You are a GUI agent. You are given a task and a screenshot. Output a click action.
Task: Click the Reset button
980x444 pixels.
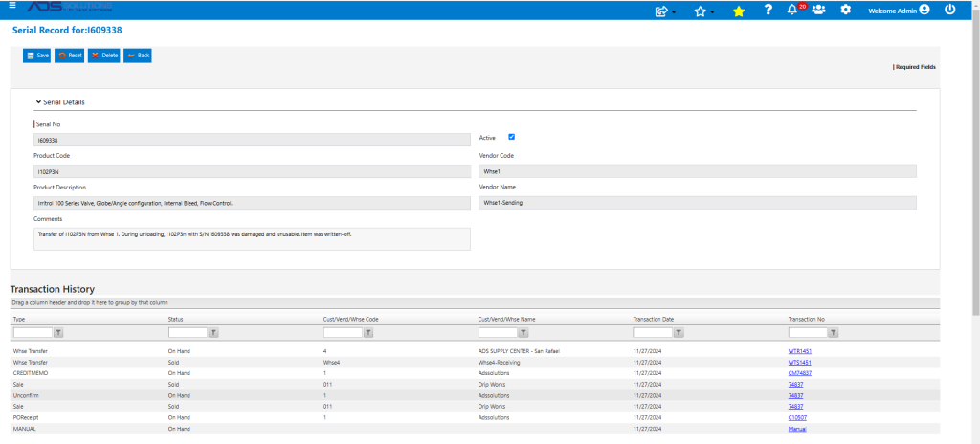(x=69, y=55)
